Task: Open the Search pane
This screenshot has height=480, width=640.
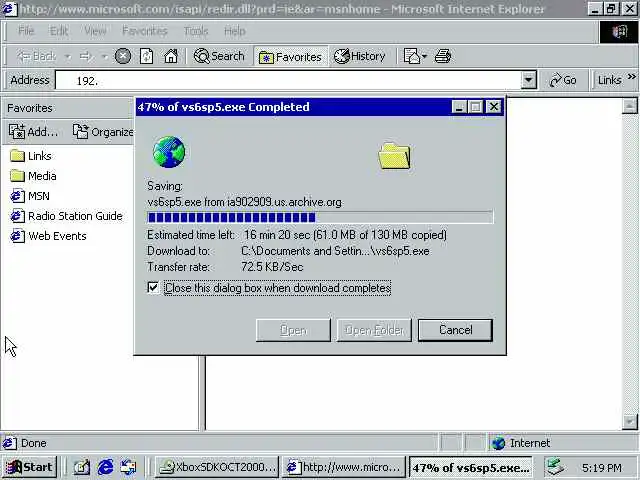Action: tap(219, 56)
